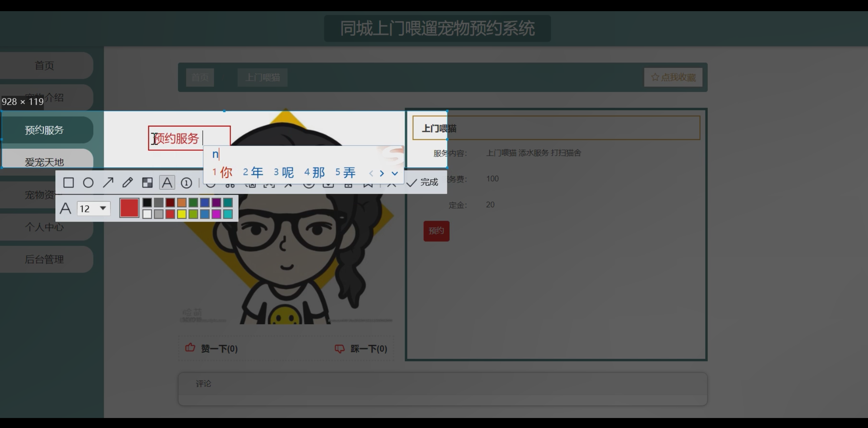The height and width of the screenshot is (428, 868).
Task: Click the 上门喂猫 breadcrumb link
Action: 262,77
